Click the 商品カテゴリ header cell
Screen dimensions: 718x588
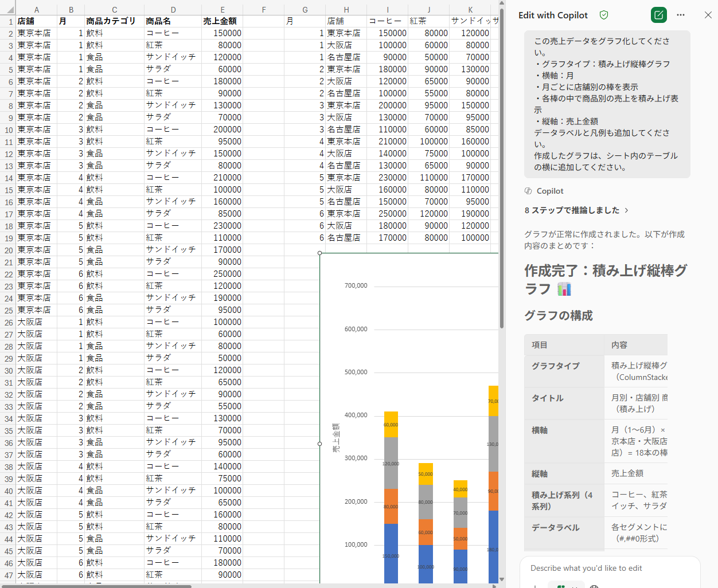[114, 21]
